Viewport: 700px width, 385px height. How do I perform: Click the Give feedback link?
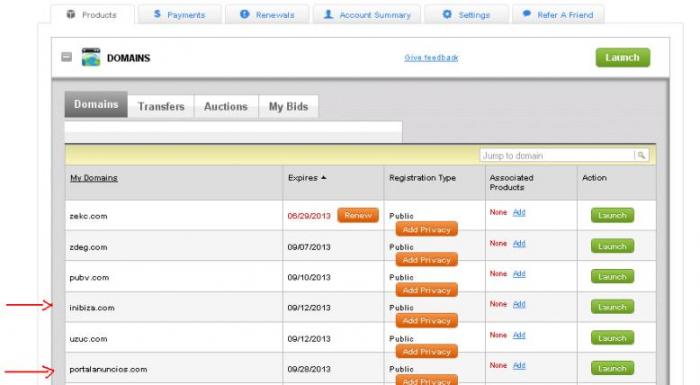click(x=431, y=58)
